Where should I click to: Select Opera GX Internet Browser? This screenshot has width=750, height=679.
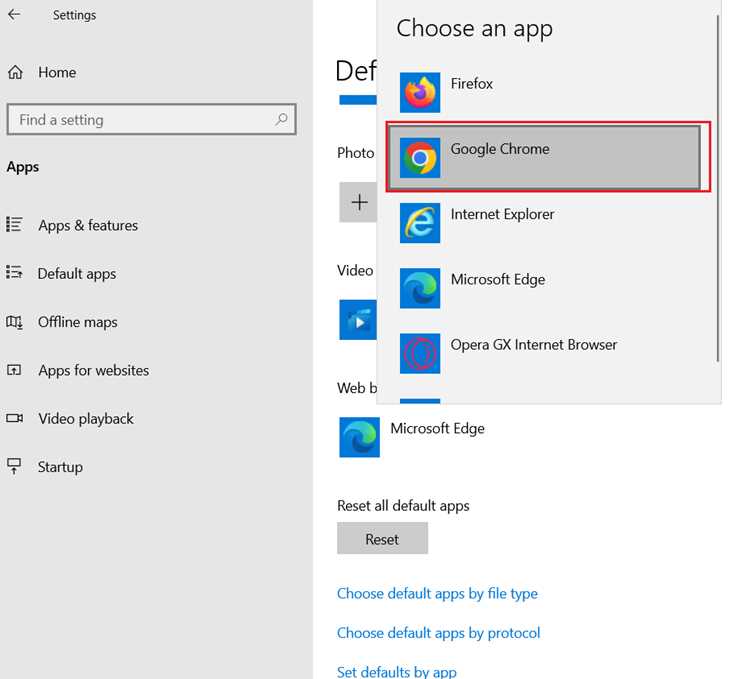point(545,353)
